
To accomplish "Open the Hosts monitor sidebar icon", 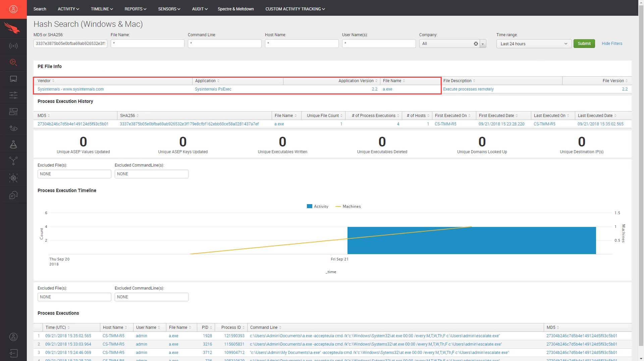I will (13, 79).
